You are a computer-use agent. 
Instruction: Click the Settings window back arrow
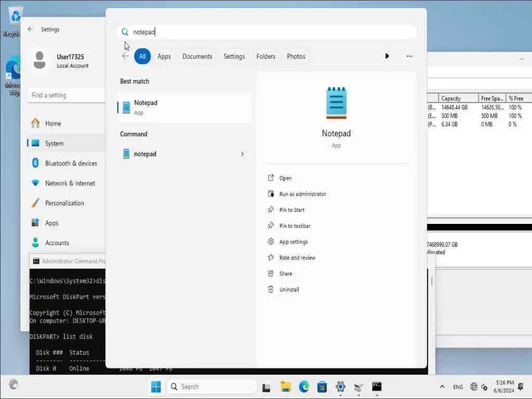[x=31, y=29]
